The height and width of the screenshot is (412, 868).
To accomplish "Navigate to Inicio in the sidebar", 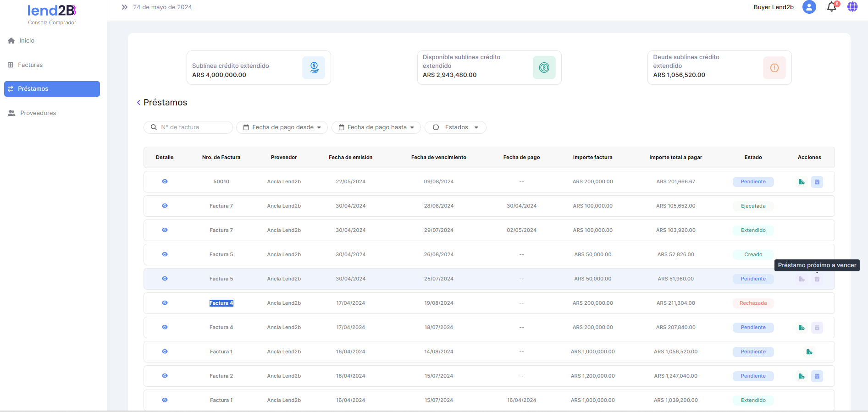I will (x=27, y=41).
